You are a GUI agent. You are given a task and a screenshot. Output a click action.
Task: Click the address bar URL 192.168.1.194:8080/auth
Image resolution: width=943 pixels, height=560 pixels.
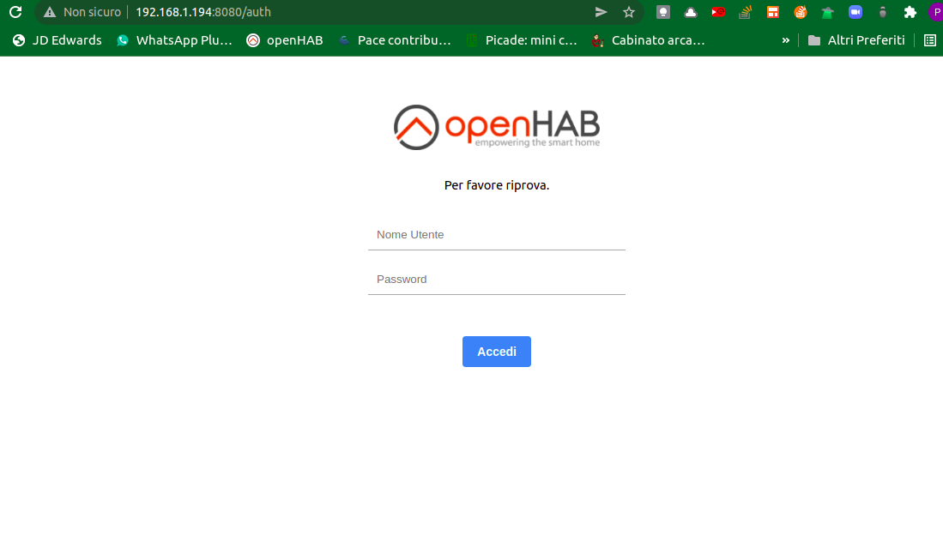(203, 12)
